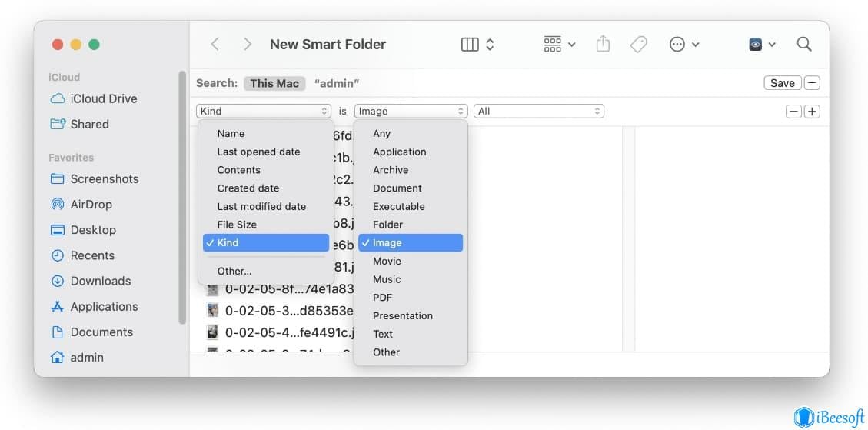The height and width of the screenshot is (430, 868).
Task: Open AirDrop in sidebar
Action: (x=81, y=205)
